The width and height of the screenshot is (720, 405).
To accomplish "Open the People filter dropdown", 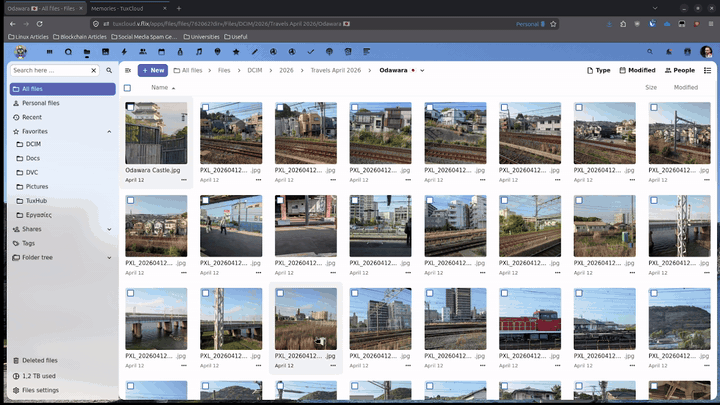I will [680, 70].
